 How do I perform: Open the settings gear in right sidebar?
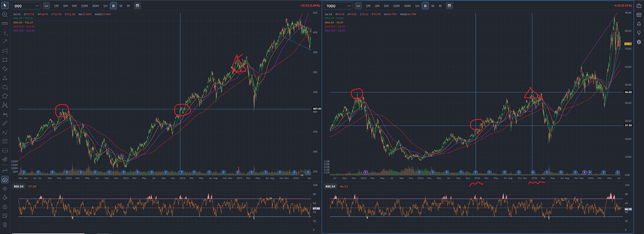click(639, 42)
